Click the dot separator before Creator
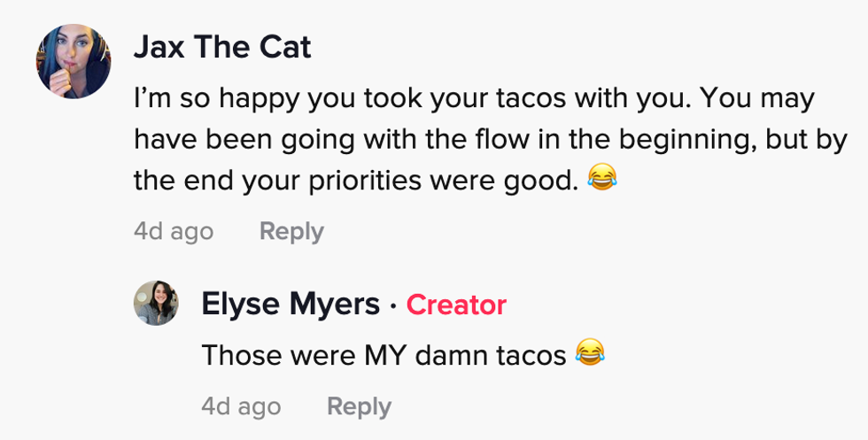The width and height of the screenshot is (868, 440). [x=393, y=305]
